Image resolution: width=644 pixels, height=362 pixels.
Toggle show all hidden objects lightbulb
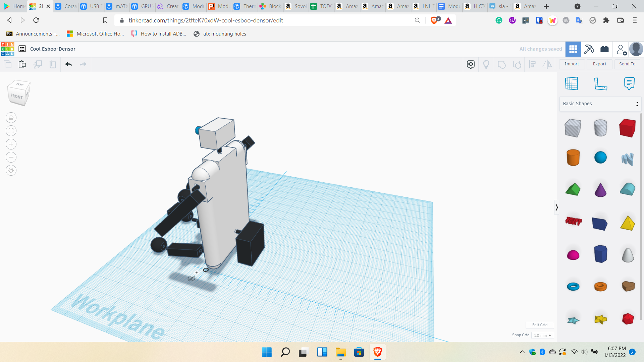pyautogui.click(x=486, y=64)
